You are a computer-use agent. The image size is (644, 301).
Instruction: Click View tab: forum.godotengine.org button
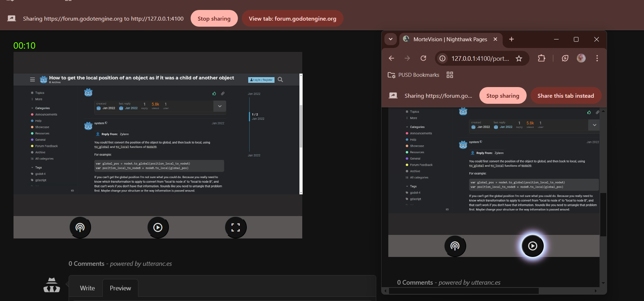click(292, 18)
